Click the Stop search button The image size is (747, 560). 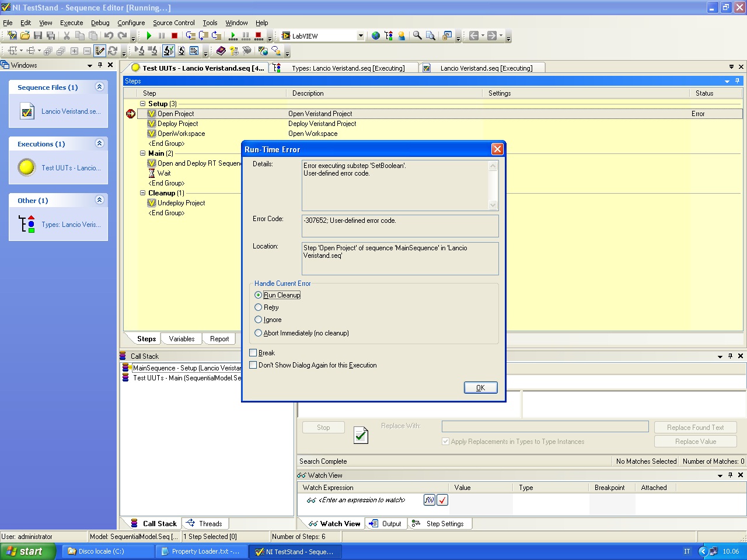[323, 428]
